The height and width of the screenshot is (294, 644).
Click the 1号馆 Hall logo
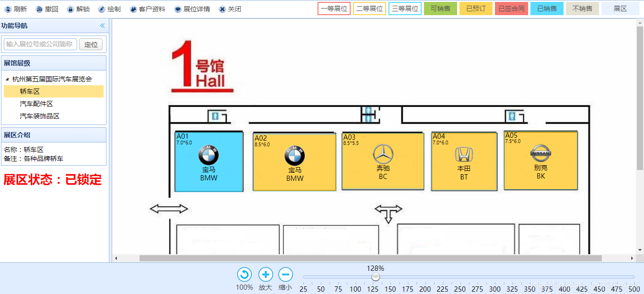(202, 66)
